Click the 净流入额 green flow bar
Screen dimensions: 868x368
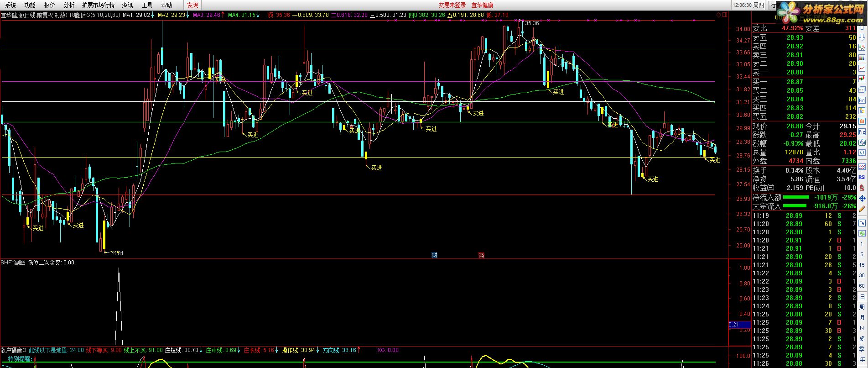click(796, 197)
